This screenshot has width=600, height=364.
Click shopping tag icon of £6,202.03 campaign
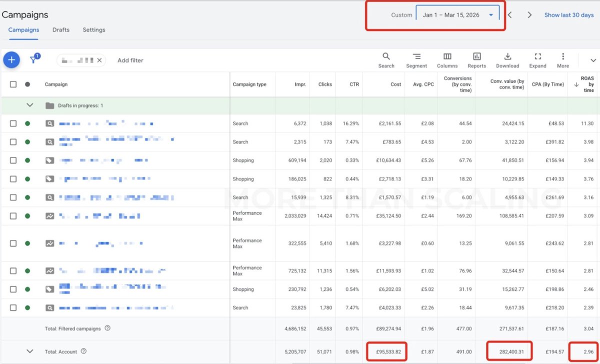(49, 289)
